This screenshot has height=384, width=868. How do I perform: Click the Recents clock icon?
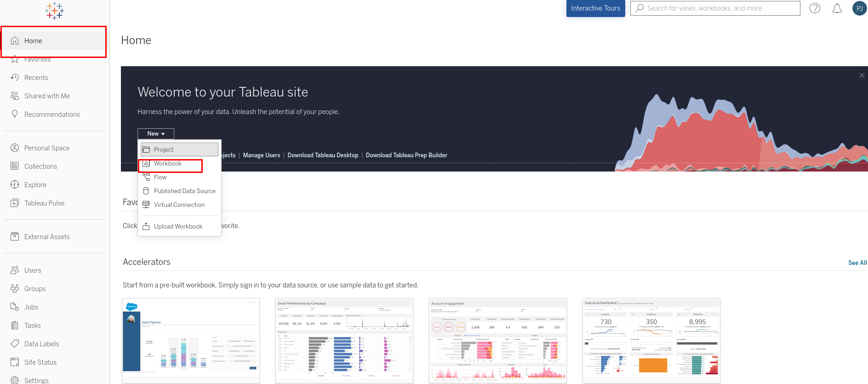coord(15,77)
